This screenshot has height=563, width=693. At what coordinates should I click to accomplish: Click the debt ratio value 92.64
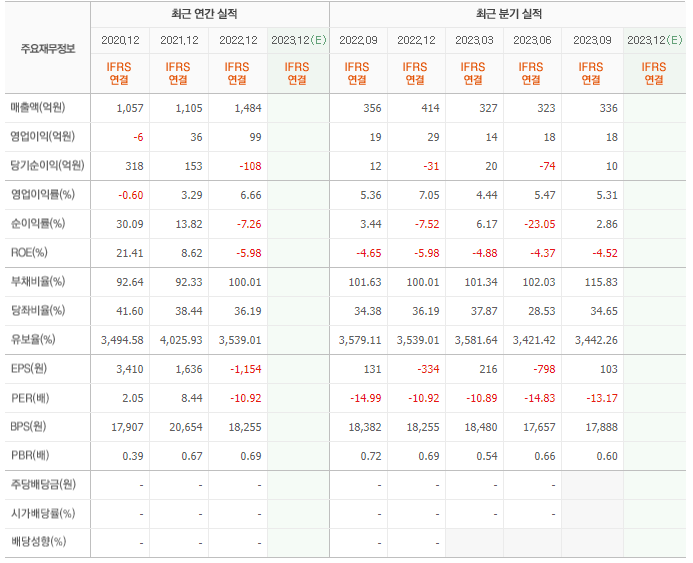click(130, 282)
